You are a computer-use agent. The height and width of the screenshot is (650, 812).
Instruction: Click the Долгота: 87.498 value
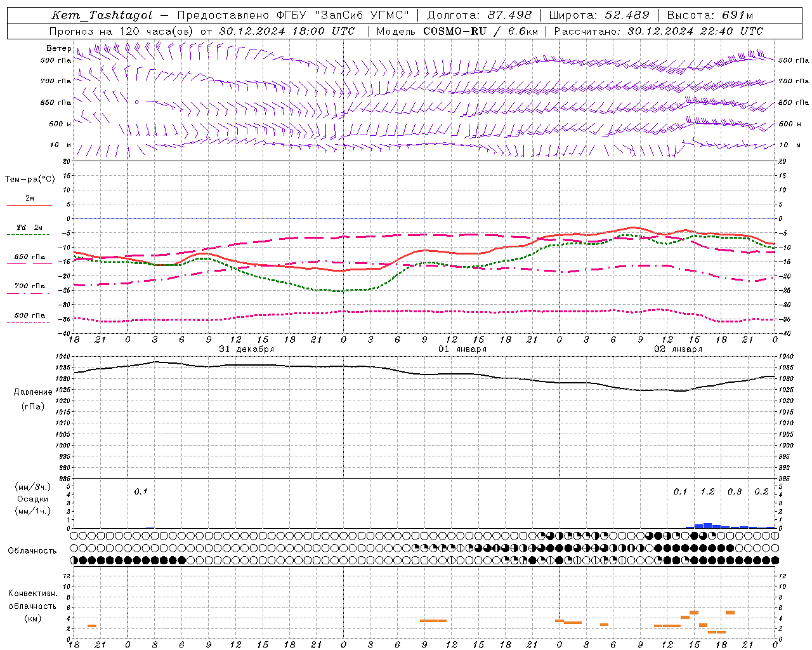pos(480,16)
